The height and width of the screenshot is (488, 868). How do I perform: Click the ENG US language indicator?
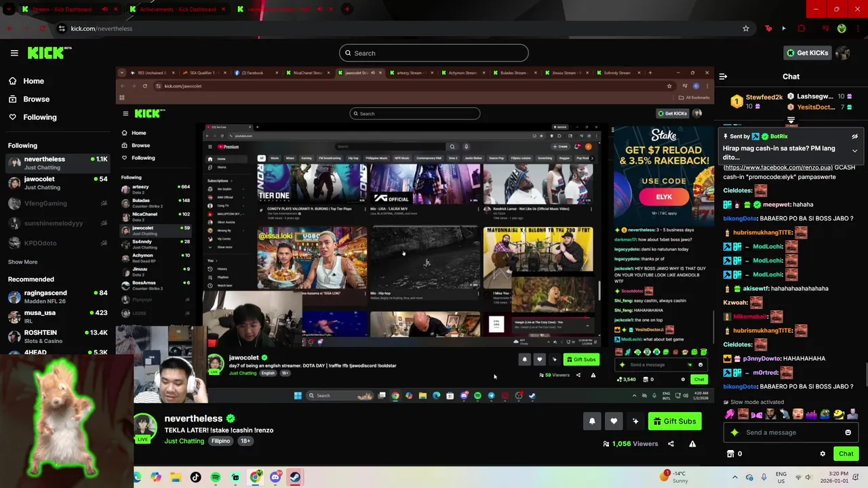[x=781, y=477]
